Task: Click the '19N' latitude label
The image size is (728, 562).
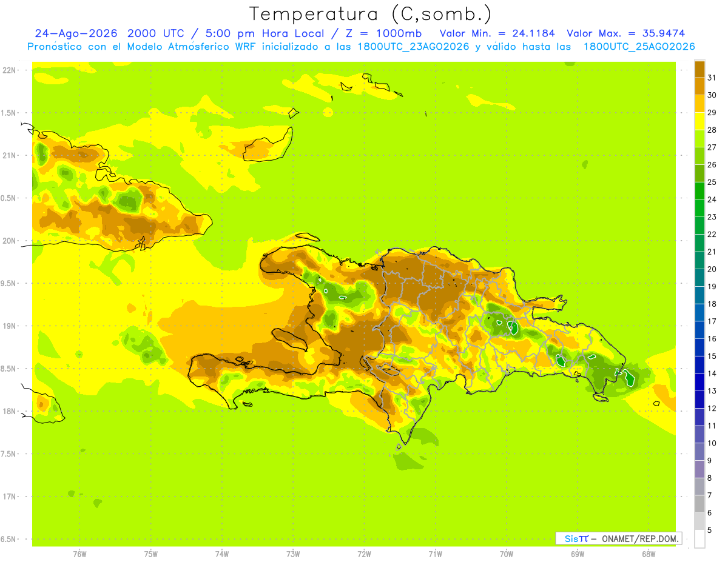Action: [10, 326]
